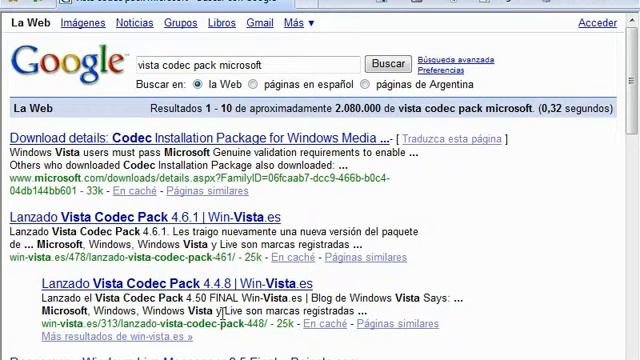Expand the Más dropdown menu
Screen dimensions: 640x360
click(299, 23)
